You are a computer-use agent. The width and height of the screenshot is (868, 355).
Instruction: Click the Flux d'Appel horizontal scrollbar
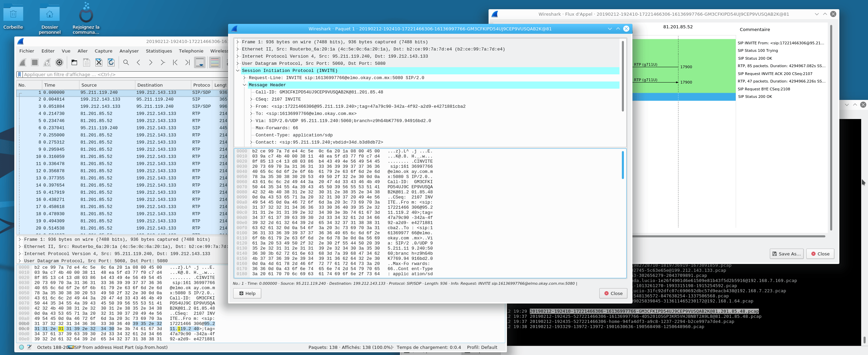point(729,236)
